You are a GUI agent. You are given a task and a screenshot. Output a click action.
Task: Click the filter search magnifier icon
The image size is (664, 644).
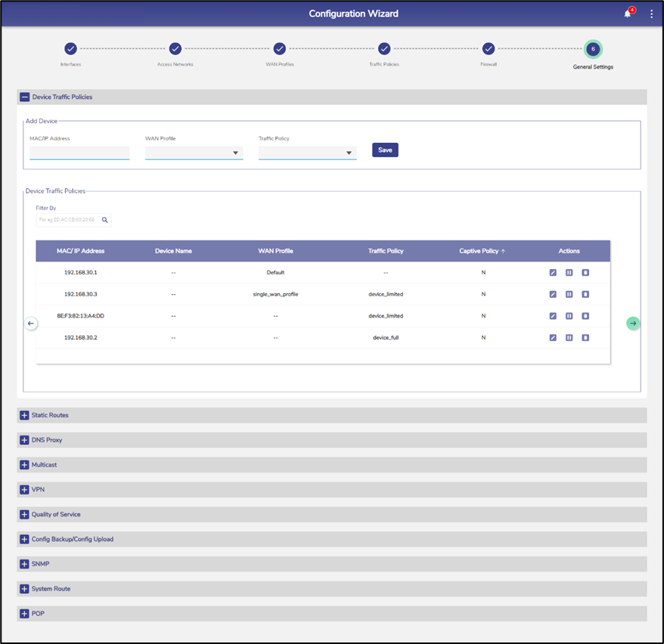[x=105, y=220]
